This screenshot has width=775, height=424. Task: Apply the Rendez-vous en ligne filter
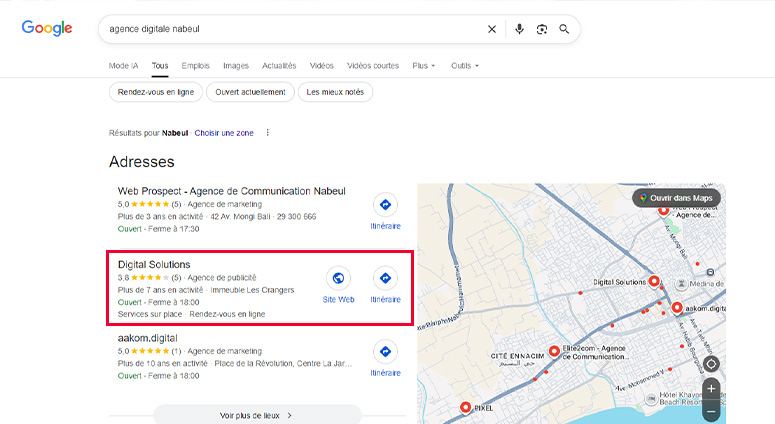click(156, 92)
